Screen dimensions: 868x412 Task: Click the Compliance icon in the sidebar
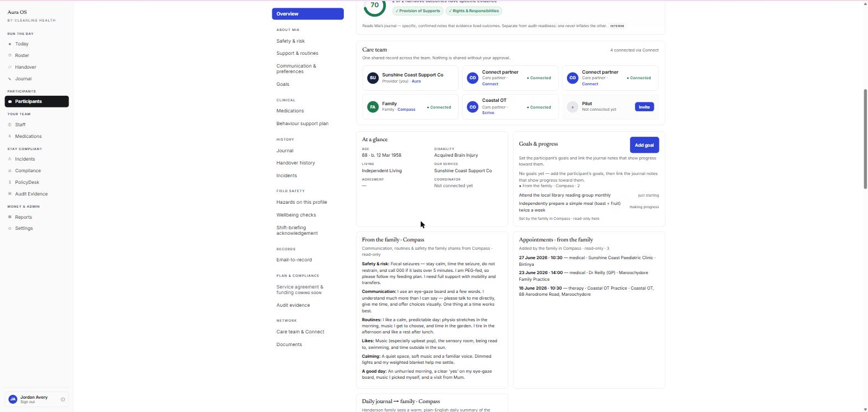coord(10,171)
